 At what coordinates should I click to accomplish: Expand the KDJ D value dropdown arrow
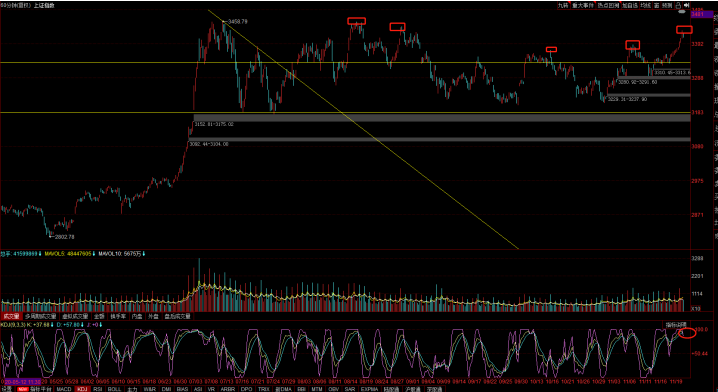pos(82,325)
